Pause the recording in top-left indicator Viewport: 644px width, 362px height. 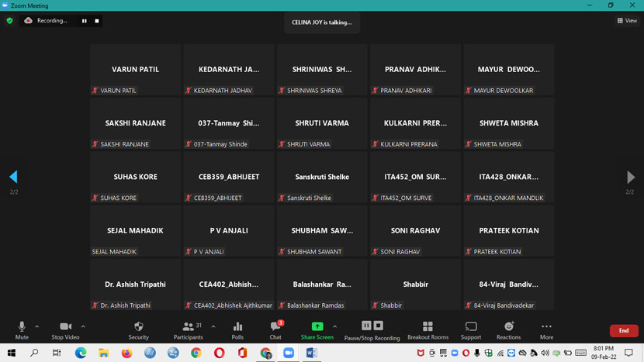(85, 21)
